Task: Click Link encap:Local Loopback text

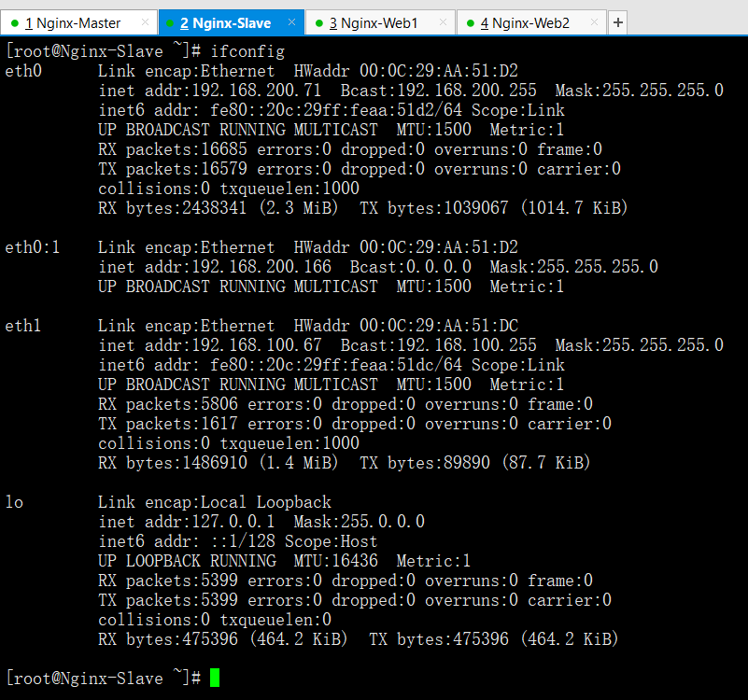Action: click(215, 502)
